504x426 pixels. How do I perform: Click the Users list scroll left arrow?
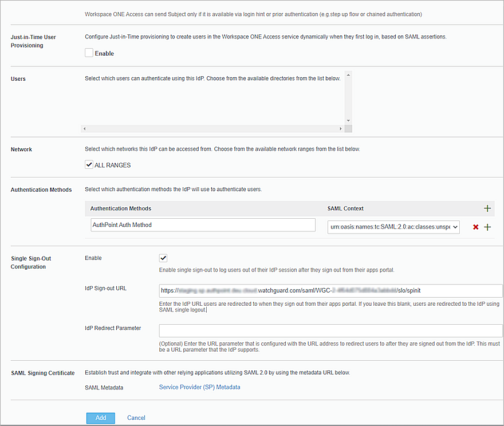point(85,129)
